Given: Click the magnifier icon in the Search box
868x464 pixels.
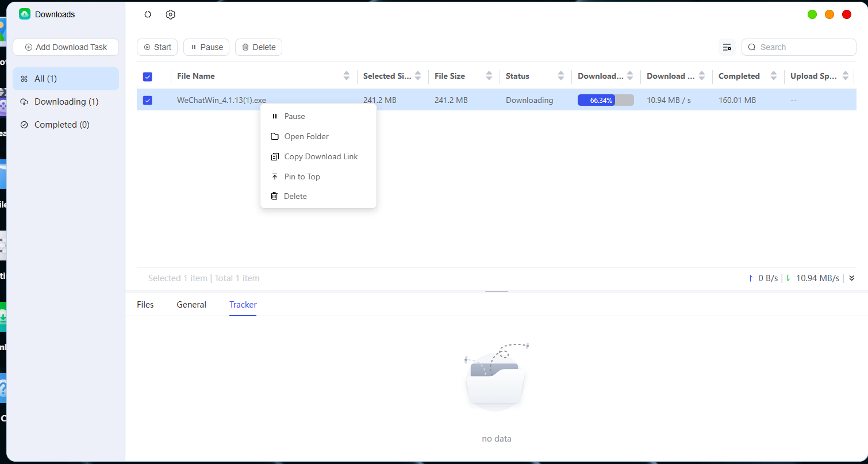Looking at the screenshot, I should [752, 47].
